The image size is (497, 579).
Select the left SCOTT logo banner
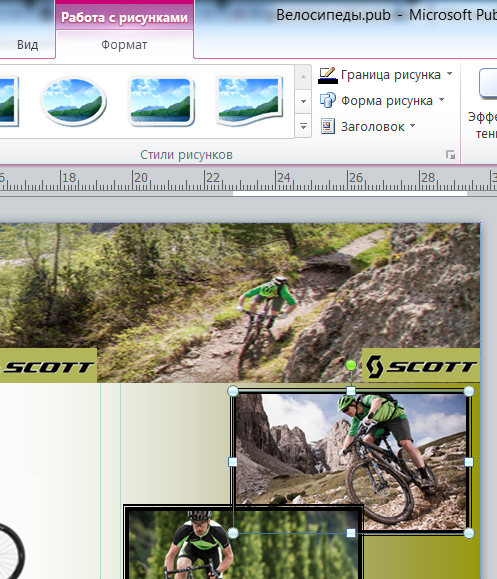[x=48, y=365]
